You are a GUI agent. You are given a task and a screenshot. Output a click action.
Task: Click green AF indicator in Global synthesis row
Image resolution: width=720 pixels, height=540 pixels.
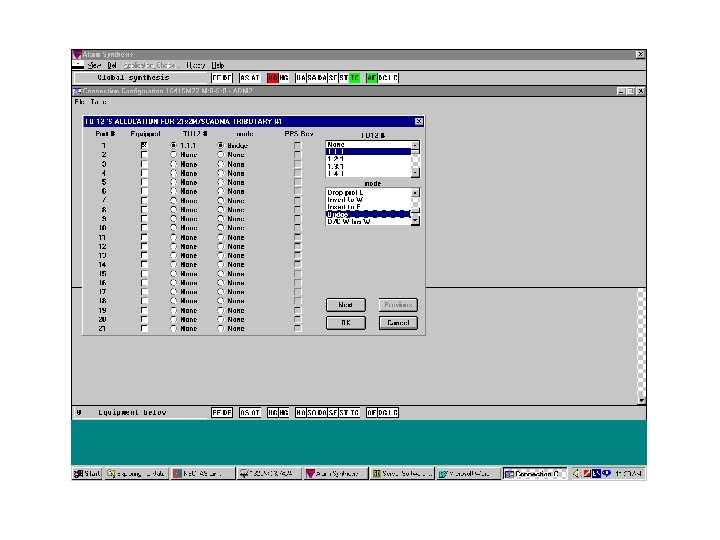point(371,78)
